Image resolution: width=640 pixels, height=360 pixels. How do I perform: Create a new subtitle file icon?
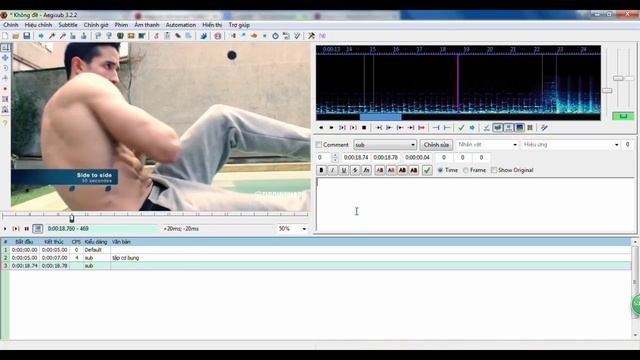5,36
